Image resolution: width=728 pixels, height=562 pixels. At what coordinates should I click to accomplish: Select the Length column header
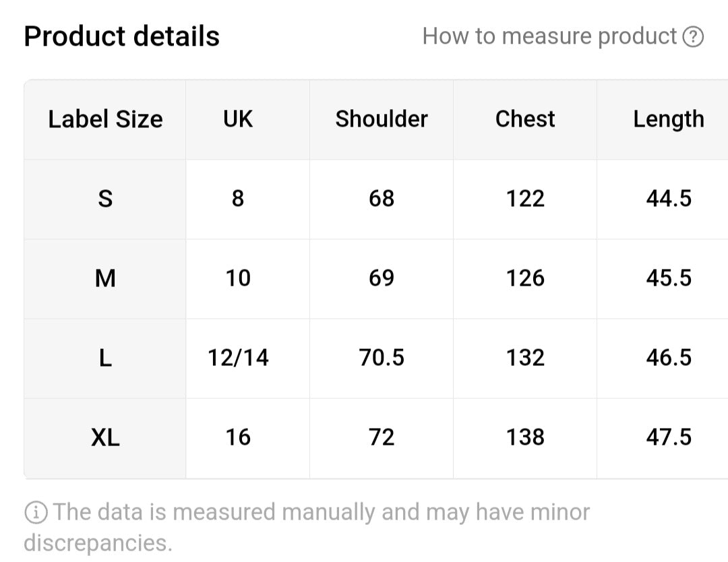663,120
